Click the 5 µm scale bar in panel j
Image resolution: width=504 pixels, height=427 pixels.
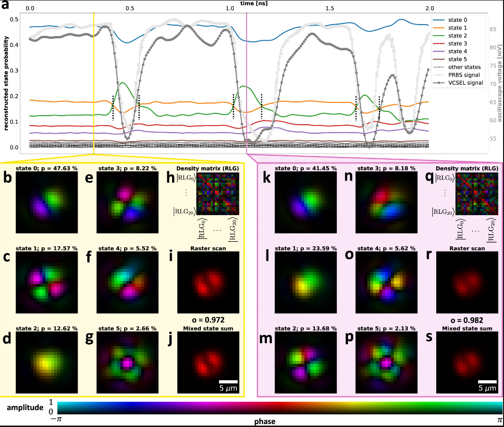tap(228, 382)
